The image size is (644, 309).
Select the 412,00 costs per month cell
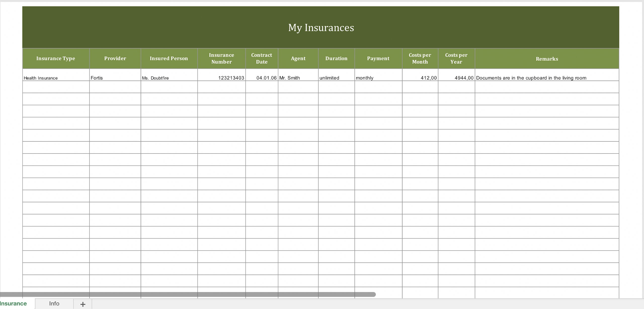tap(420, 78)
